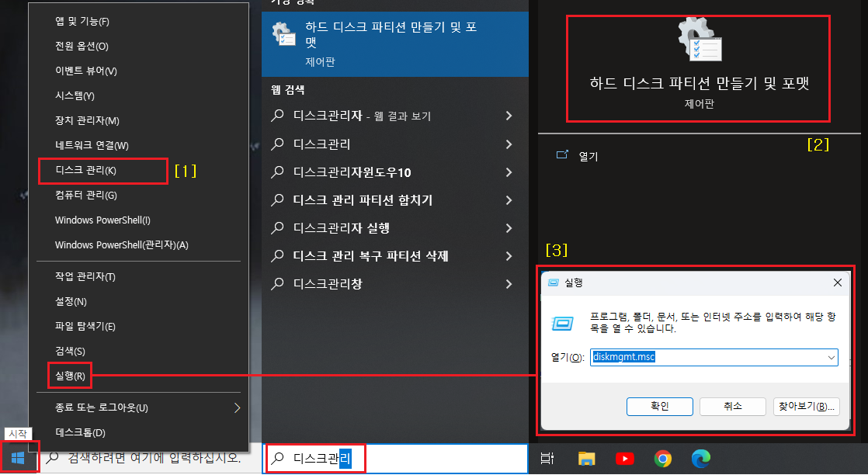Click the search icon beside 디스크관리자 웹 결과
The width and height of the screenshot is (868, 475).
point(277,116)
